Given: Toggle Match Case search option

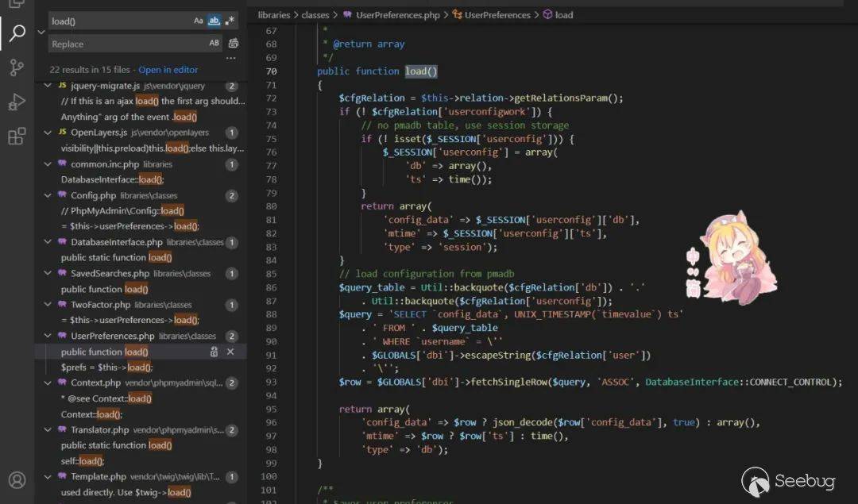Looking at the screenshot, I should (199, 21).
